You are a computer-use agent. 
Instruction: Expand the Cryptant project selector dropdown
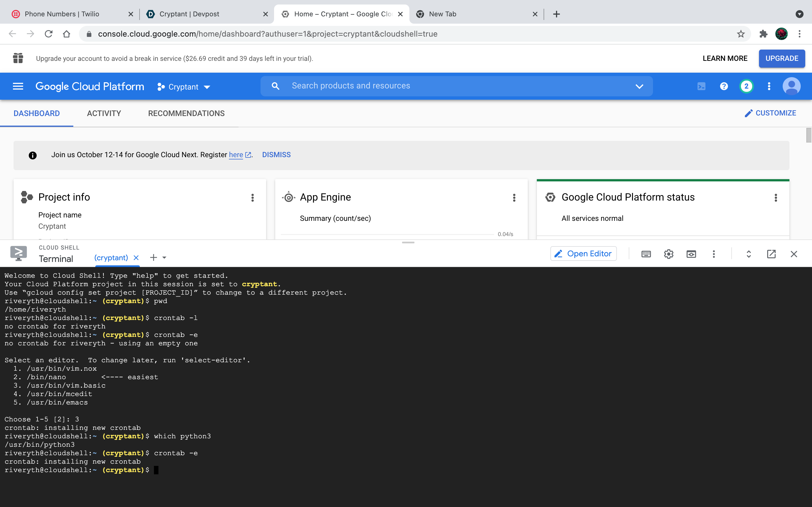[x=184, y=87]
